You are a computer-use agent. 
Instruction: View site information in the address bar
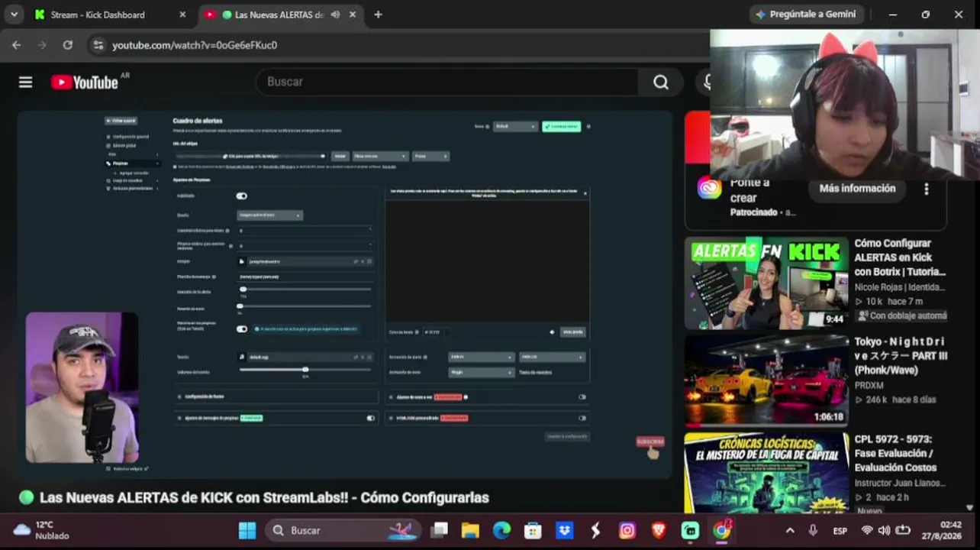(x=97, y=45)
